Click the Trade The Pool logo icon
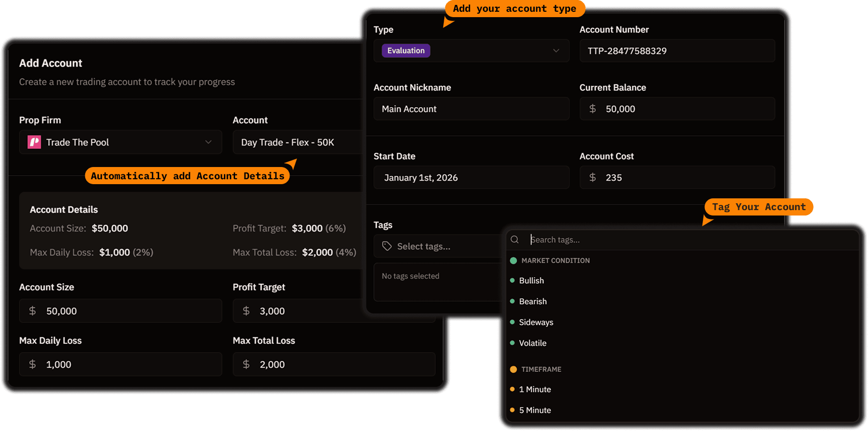The width and height of the screenshot is (868, 431). [x=34, y=143]
